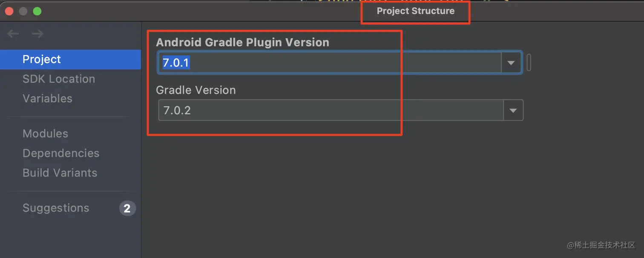
Task: Click the small handle beside plugin version dropdown
Action: coord(529,63)
